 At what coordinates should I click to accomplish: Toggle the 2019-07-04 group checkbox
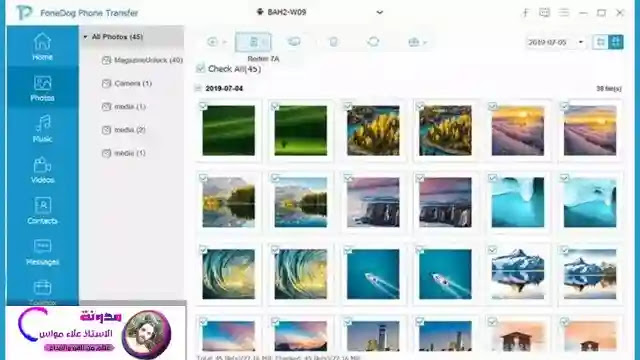pyautogui.click(x=198, y=88)
